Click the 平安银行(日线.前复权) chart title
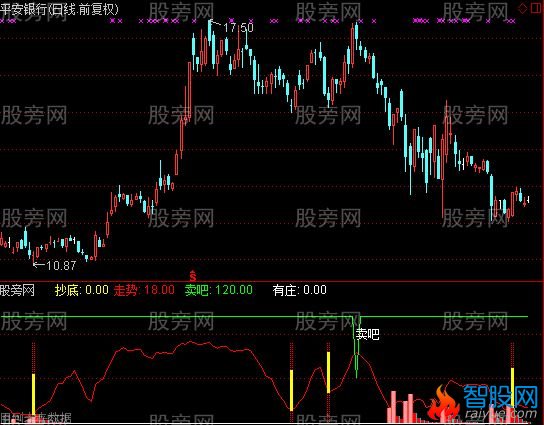The width and height of the screenshot is (544, 425). pyautogui.click(x=59, y=9)
